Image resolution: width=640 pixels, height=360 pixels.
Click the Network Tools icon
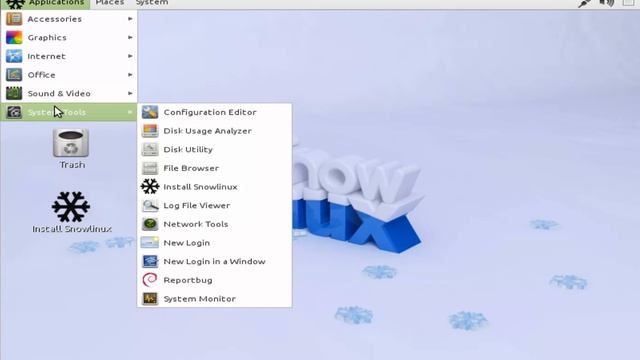click(x=150, y=224)
